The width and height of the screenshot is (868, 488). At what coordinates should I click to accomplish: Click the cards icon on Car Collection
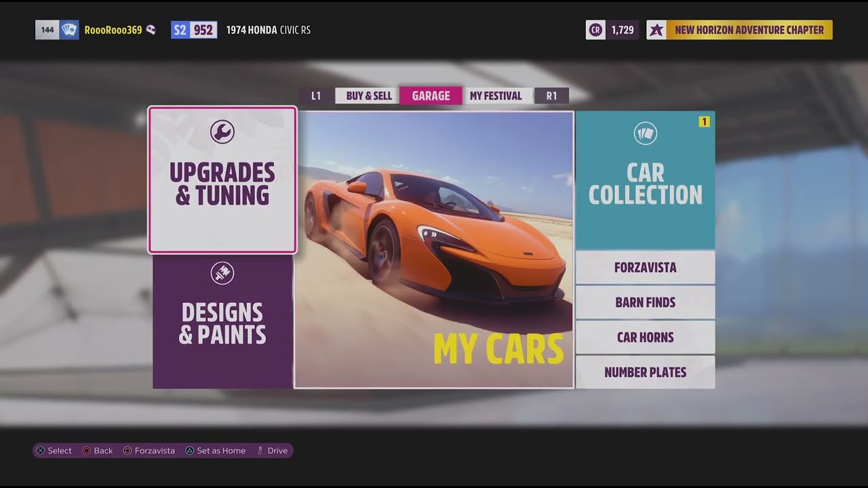(x=646, y=134)
